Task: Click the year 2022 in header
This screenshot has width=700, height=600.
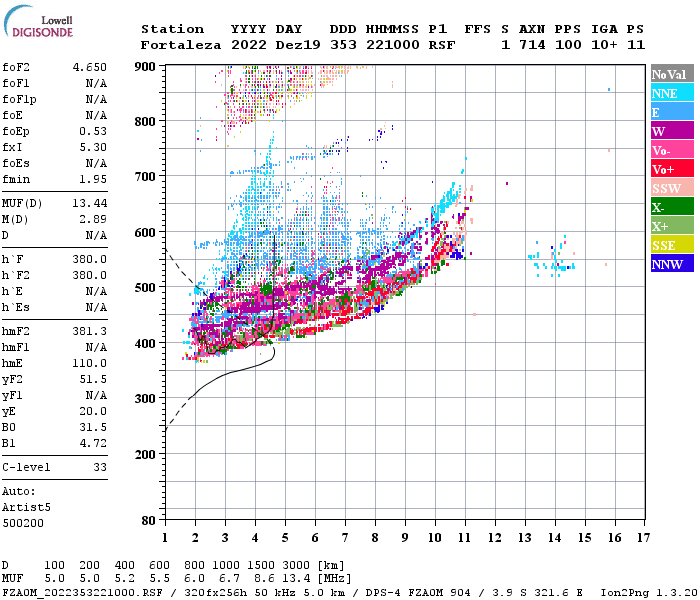Action: pyautogui.click(x=249, y=45)
